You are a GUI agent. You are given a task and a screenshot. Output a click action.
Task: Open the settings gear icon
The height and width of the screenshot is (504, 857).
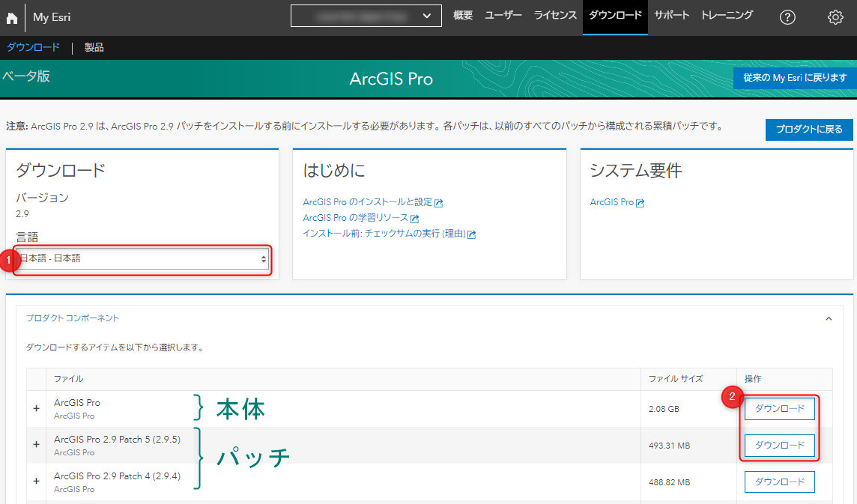(x=835, y=17)
